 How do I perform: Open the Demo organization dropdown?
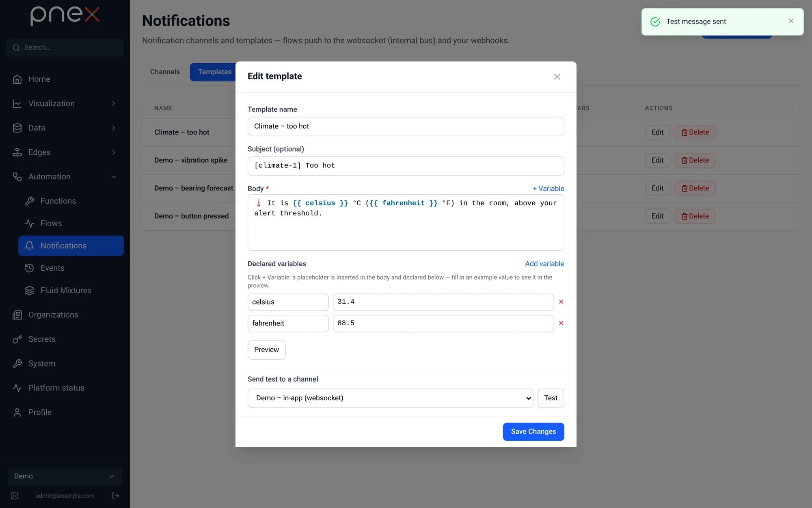coord(65,476)
